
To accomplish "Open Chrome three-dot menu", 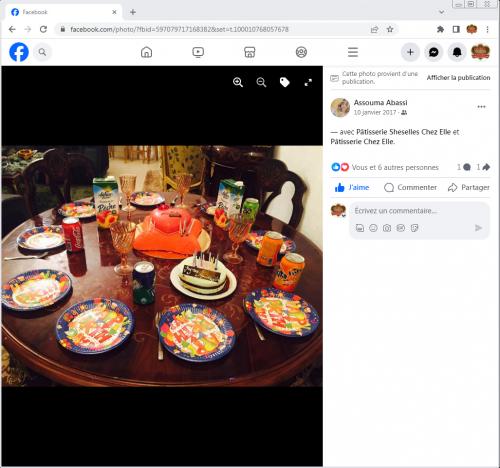I will point(487,29).
